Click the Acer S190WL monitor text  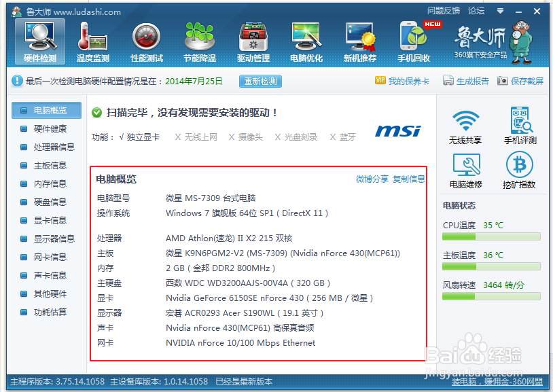pos(245,313)
